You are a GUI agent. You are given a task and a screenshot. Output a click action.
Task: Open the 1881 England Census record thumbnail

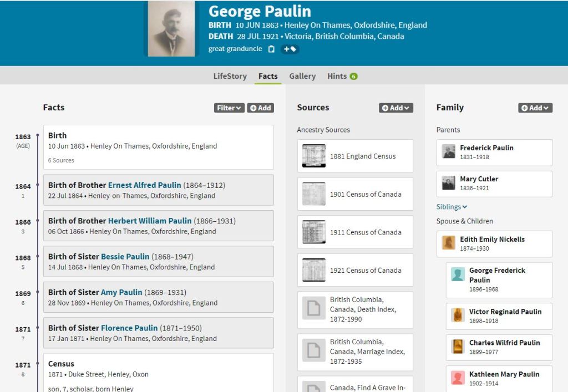tap(314, 156)
